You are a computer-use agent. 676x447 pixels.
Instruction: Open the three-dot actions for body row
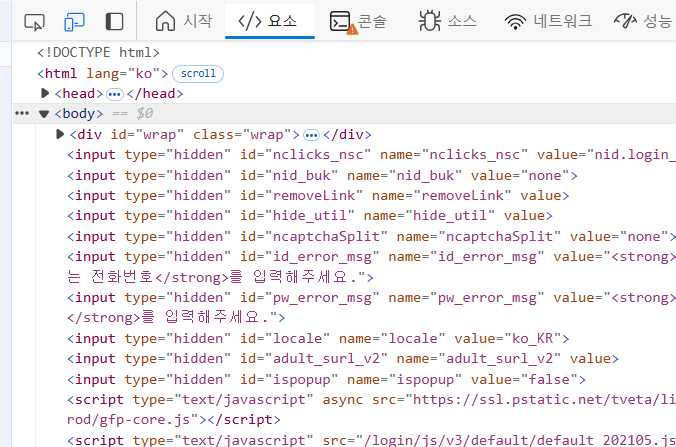click(22, 113)
